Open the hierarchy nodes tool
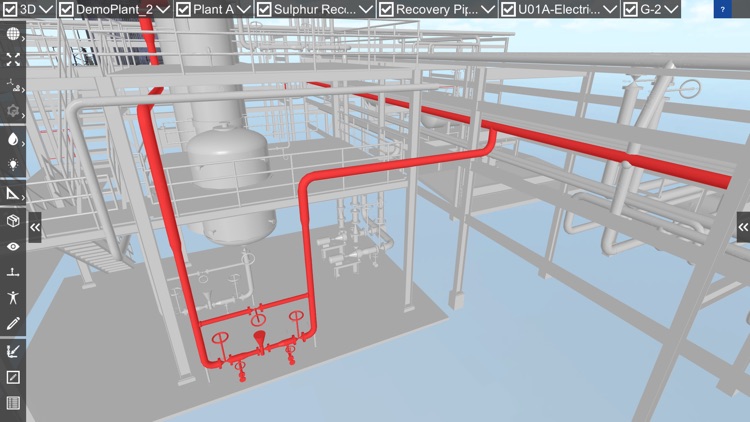The height and width of the screenshot is (422, 750). coord(13,85)
